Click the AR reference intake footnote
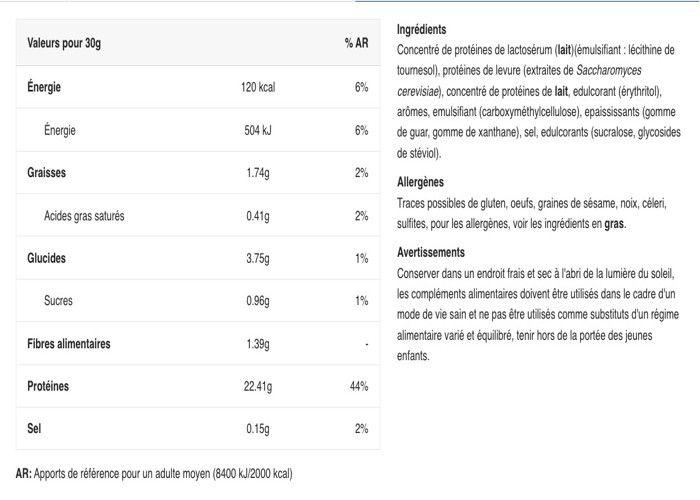The image size is (700, 500). tap(154, 473)
